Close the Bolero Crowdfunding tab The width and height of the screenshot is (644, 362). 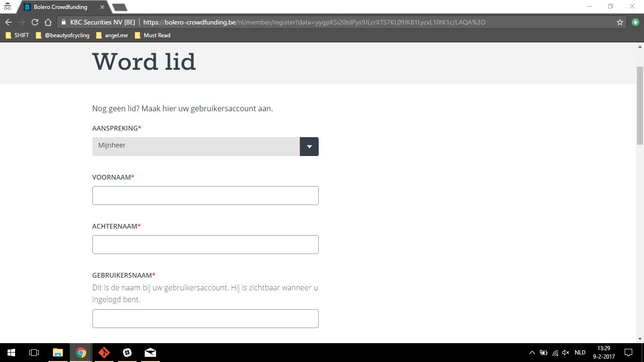(102, 7)
